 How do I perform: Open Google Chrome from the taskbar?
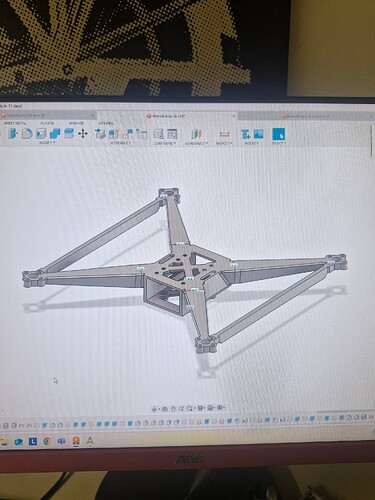47,442
